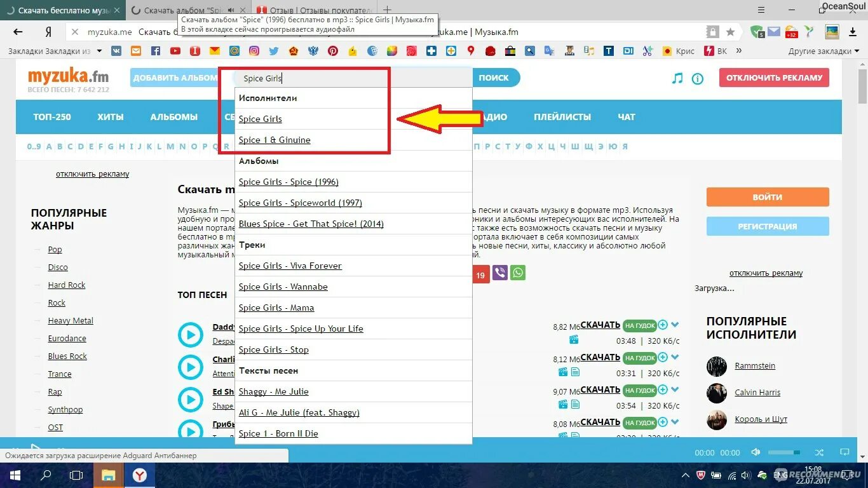
Task: Open ТОП-250 navigation tab
Action: click(52, 117)
